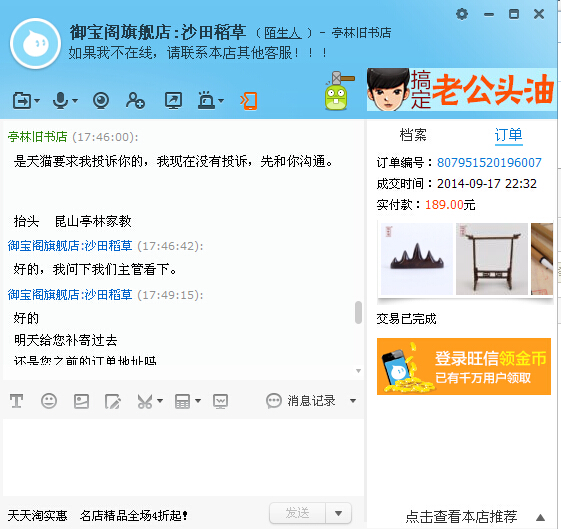
Task: Click 点击查看本店推荐 shop recommendations
Action: tap(462, 516)
